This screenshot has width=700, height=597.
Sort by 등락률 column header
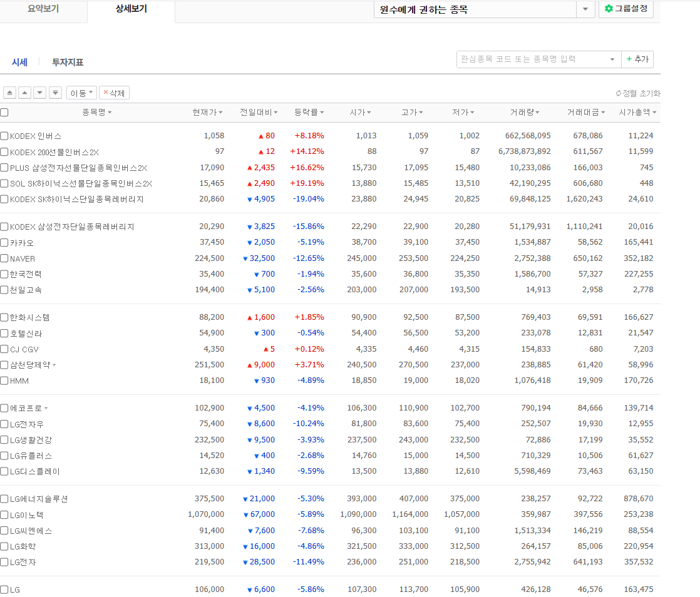pyautogui.click(x=309, y=112)
